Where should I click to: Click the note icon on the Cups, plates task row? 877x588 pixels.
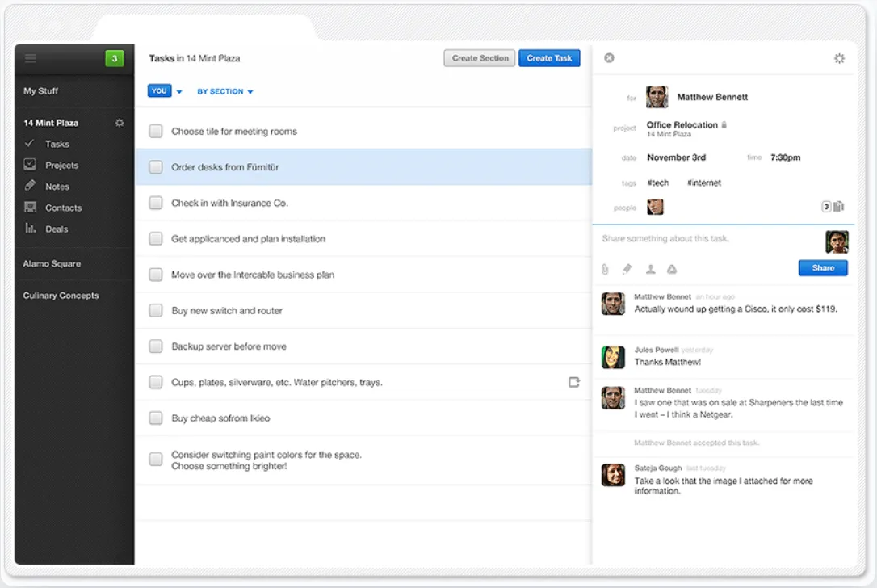point(574,382)
